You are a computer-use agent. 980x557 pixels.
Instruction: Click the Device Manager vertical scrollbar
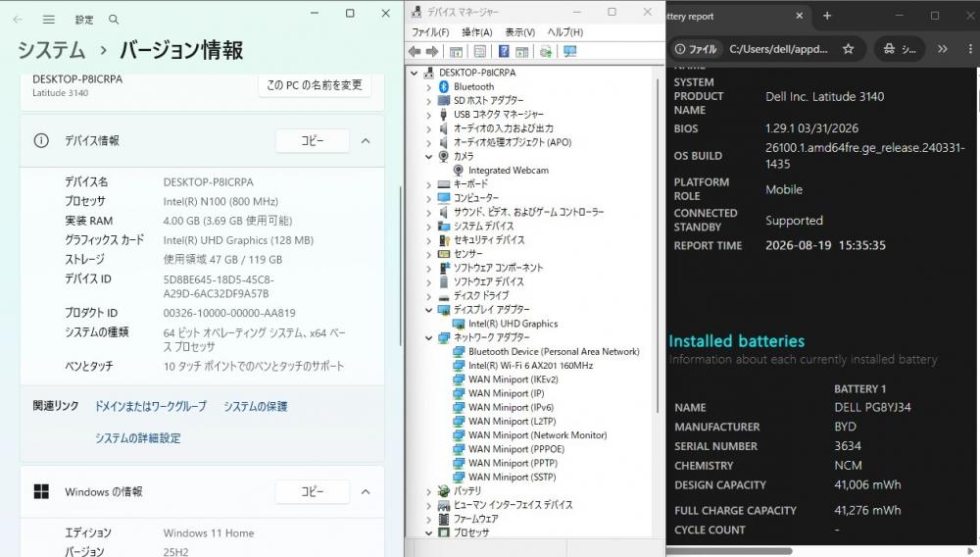659,244
